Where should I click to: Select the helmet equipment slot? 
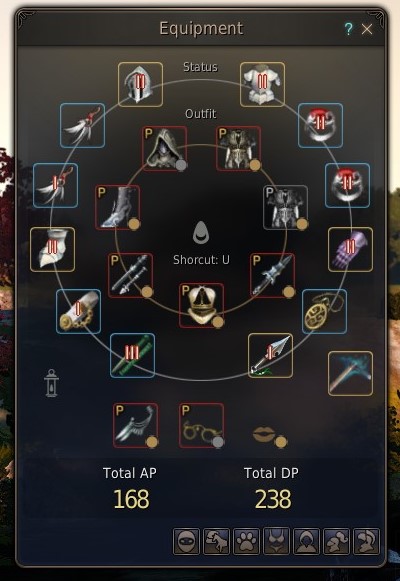[x=140, y=84]
